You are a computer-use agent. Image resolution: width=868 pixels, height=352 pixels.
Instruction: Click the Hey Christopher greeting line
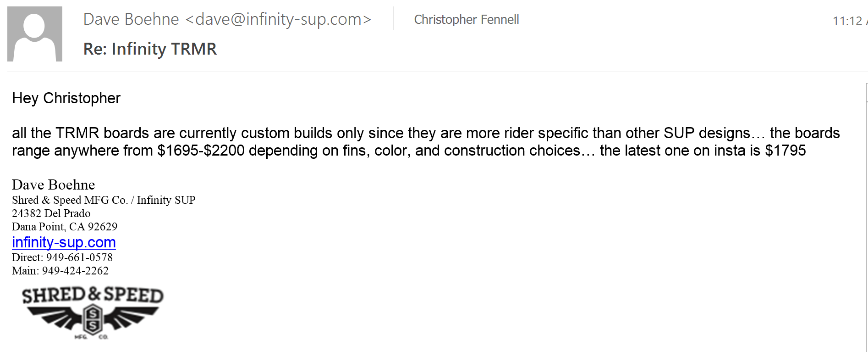click(66, 98)
